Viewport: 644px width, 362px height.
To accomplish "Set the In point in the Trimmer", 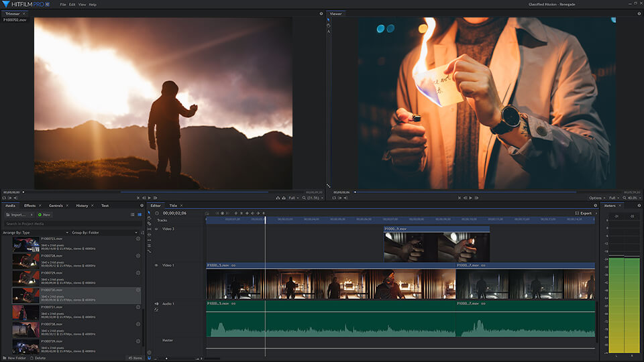I will click(10, 198).
